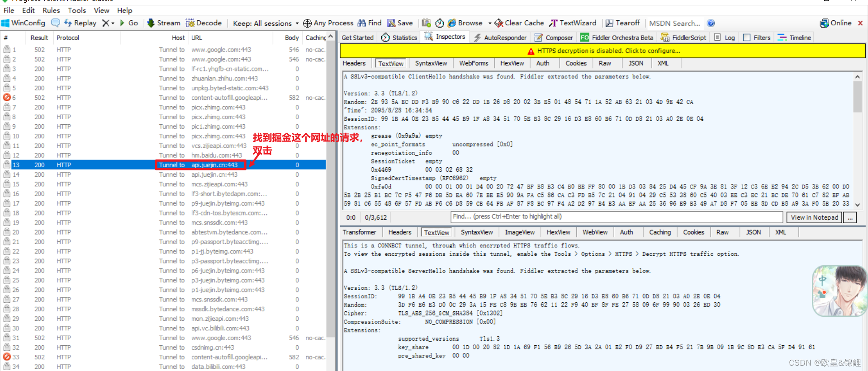Image resolution: width=868 pixels, height=371 pixels.
Task: Switch request inspector to WebForms
Action: 474,63
